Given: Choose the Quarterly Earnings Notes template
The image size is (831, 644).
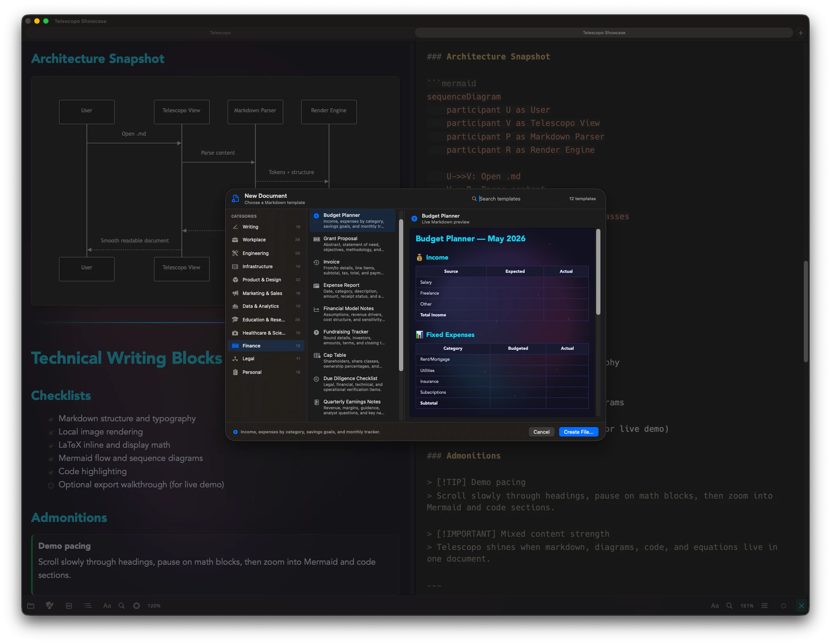Looking at the screenshot, I should [353, 407].
